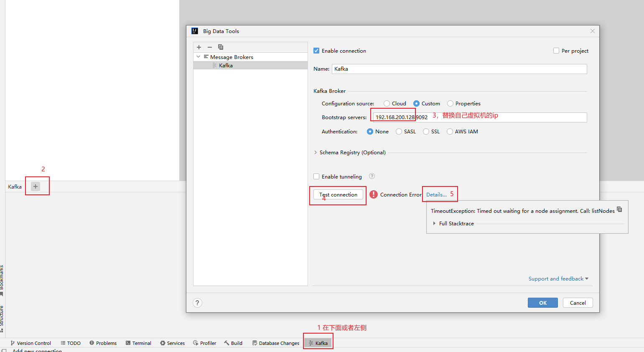The image size is (644, 352).
Task: Confirm the dialog with OK
Action: (542, 303)
